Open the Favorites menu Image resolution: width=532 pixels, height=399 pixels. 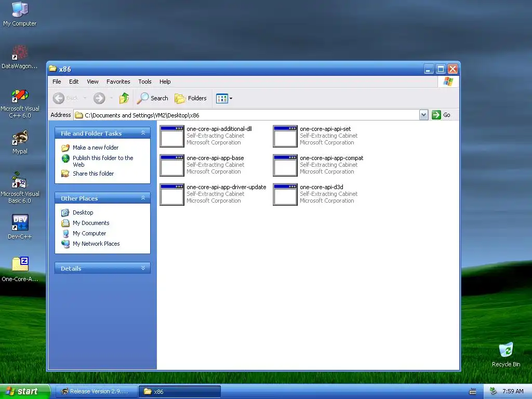(118, 82)
